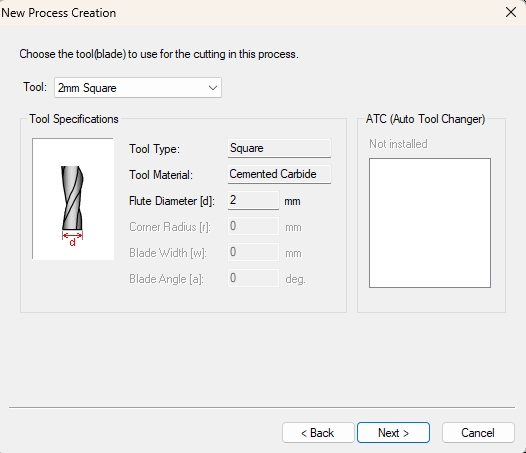Click the ATC (Auto Tool Changer) group label
The width and height of the screenshot is (526, 453).
pos(425,119)
